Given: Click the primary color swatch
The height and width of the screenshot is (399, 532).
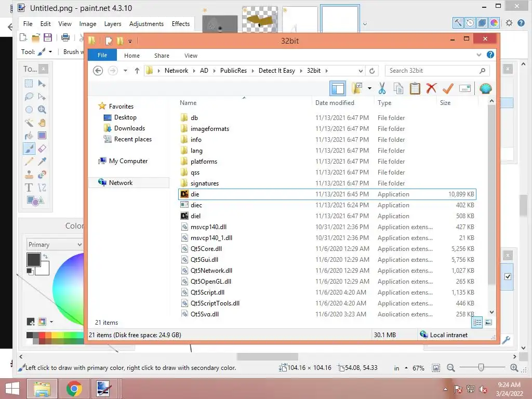Looking at the screenshot, I should [x=34, y=260].
